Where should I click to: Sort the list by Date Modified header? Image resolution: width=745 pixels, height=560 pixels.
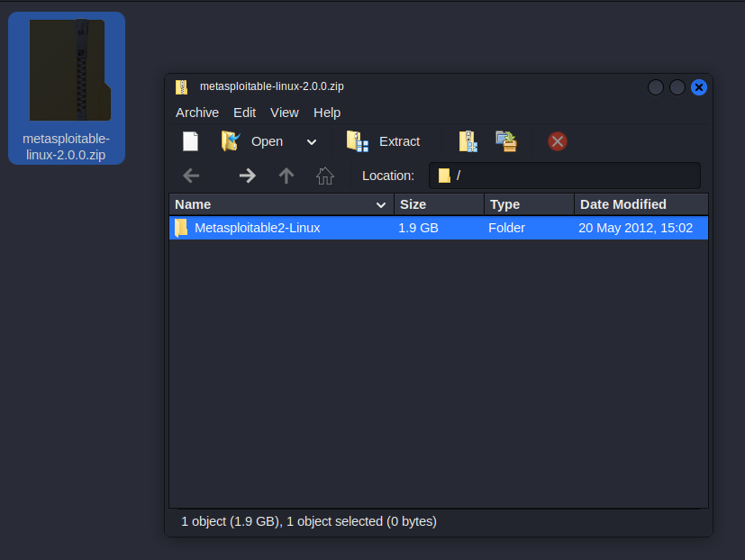click(x=640, y=204)
